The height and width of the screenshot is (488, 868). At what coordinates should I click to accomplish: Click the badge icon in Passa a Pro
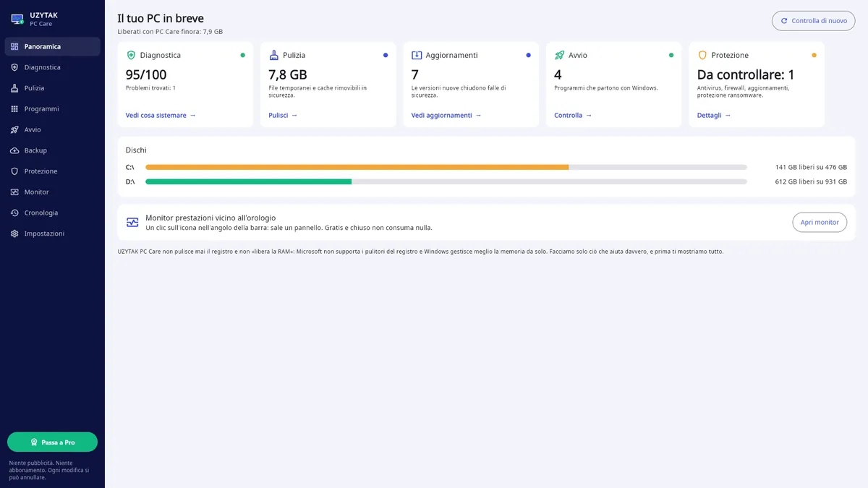point(34,442)
